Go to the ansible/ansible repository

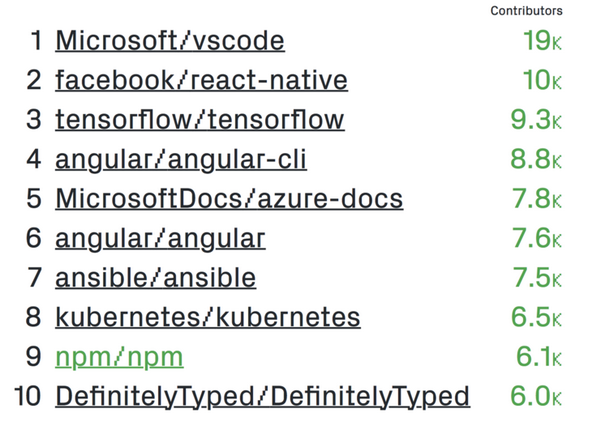coord(156,277)
